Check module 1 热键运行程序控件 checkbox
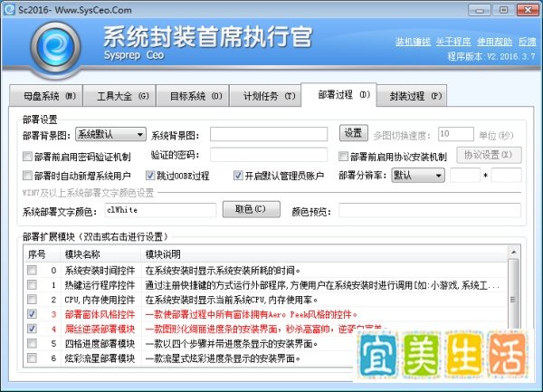 click(32, 284)
